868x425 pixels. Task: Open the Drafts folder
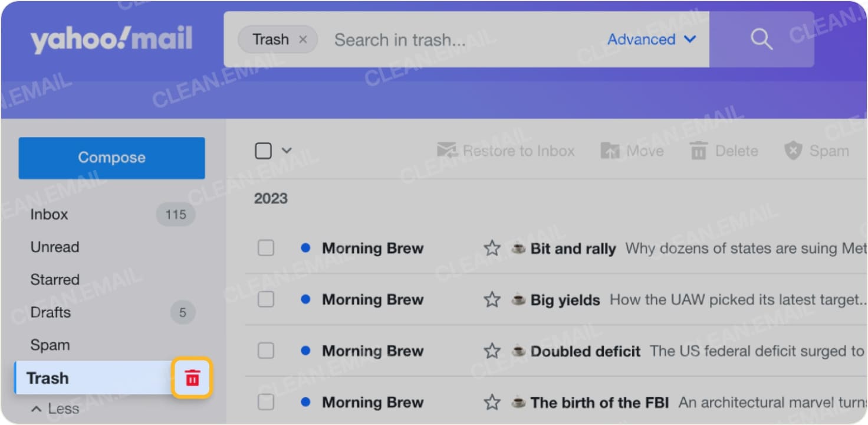(x=51, y=312)
